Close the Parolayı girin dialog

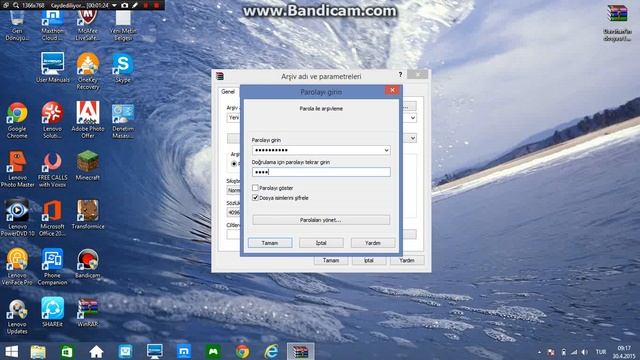click(x=392, y=90)
